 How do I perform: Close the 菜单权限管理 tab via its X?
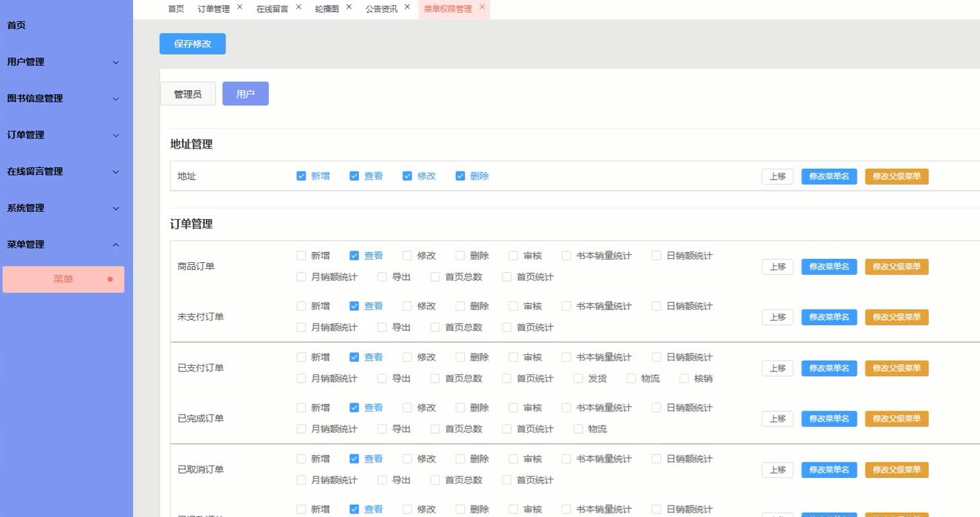coord(482,7)
